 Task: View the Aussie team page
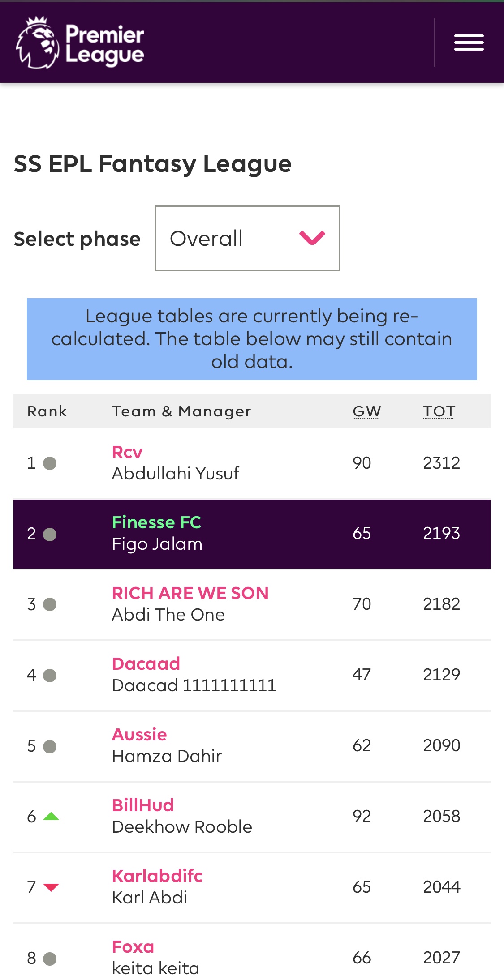139,735
